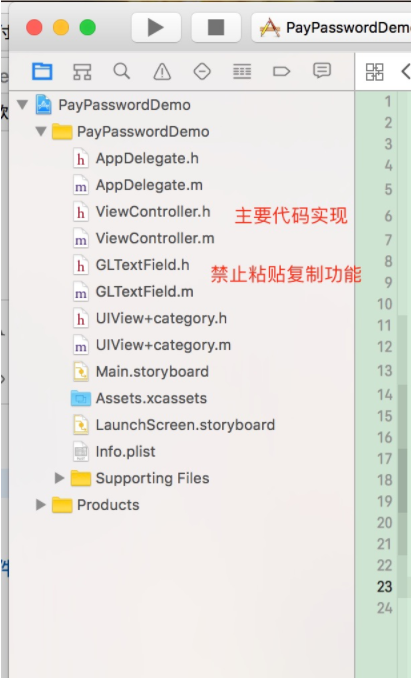Image resolution: width=411 pixels, height=681 pixels.
Task: Open the related items grid icon
Action: pos(375,72)
